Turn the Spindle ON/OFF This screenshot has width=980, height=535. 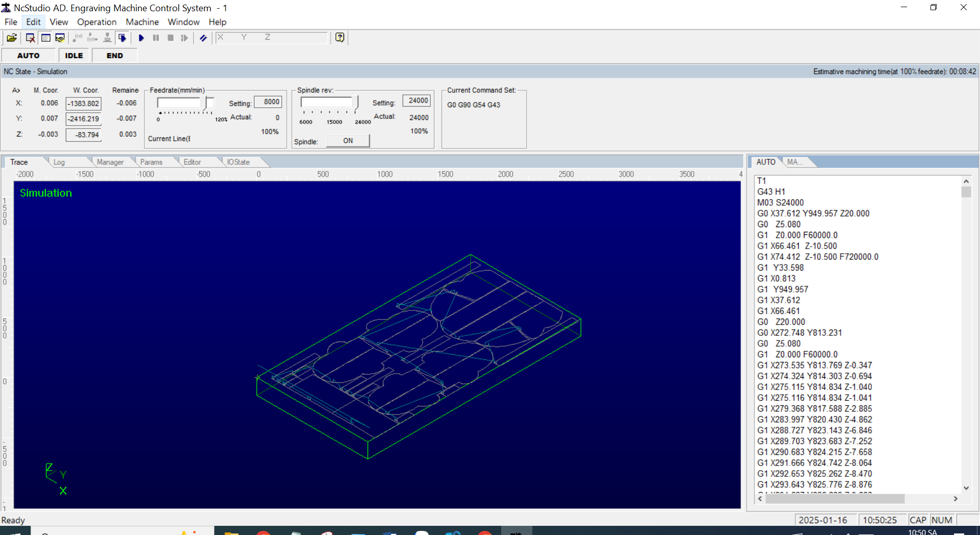click(x=348, y=140)
